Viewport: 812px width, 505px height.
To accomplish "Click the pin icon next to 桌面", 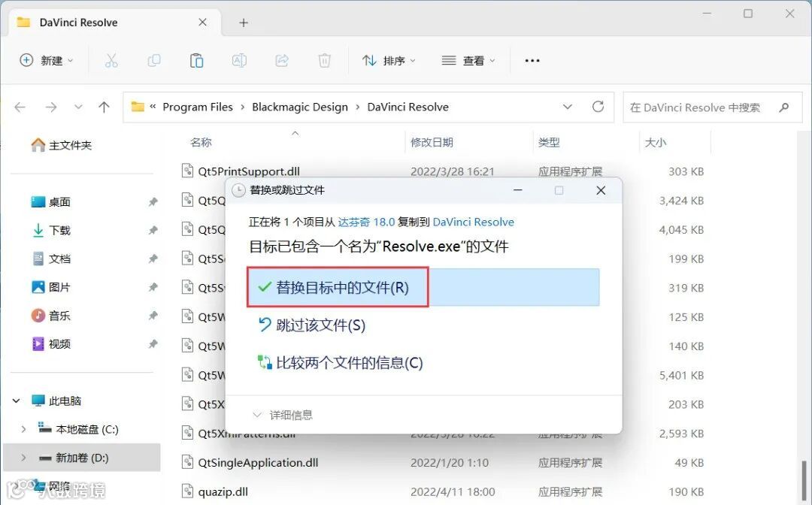I will [x=153, y=202].
